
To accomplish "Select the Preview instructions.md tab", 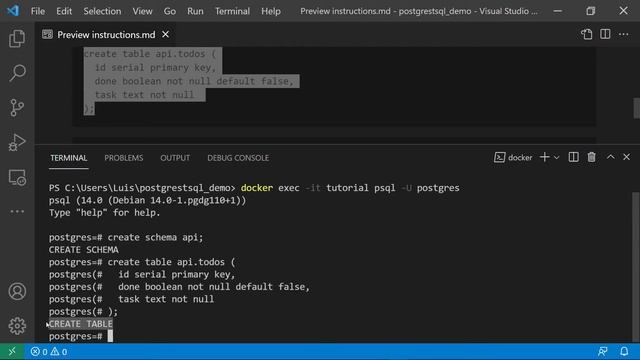I will (x=106, y=35).
